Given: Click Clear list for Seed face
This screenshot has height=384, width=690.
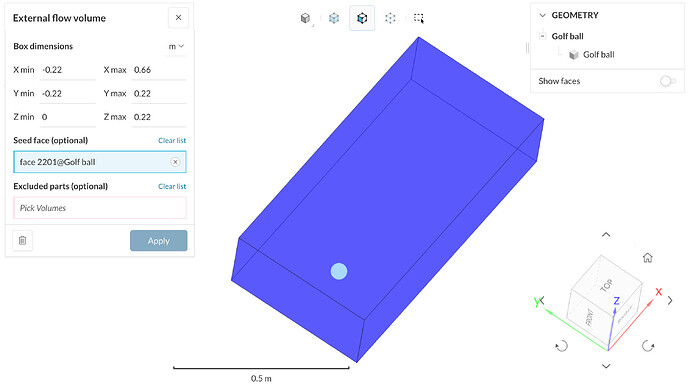Looking at the screenshot, I should tap(172, 140).
